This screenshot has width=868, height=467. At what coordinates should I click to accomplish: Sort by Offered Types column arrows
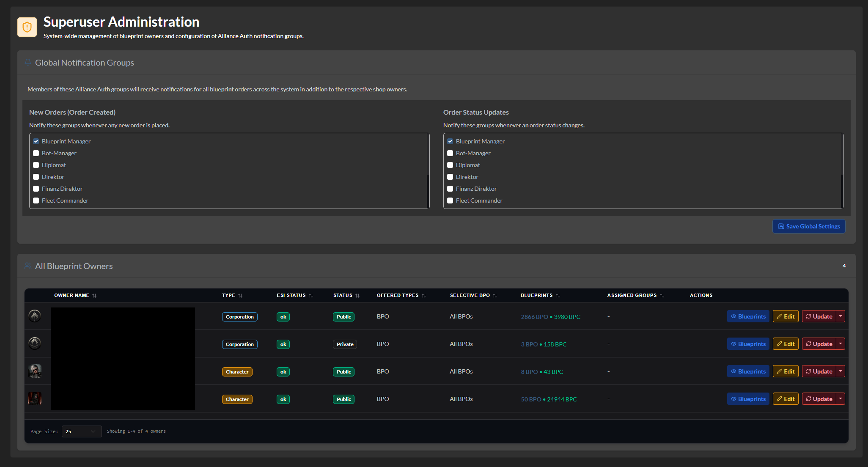pyautogui.click(x=424, y=296)
